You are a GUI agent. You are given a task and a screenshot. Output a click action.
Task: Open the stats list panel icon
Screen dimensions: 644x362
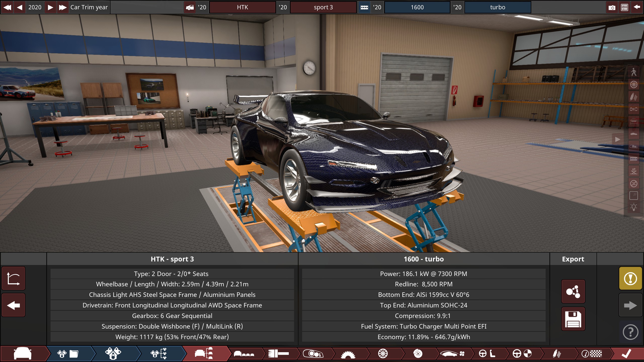[624, 7]
